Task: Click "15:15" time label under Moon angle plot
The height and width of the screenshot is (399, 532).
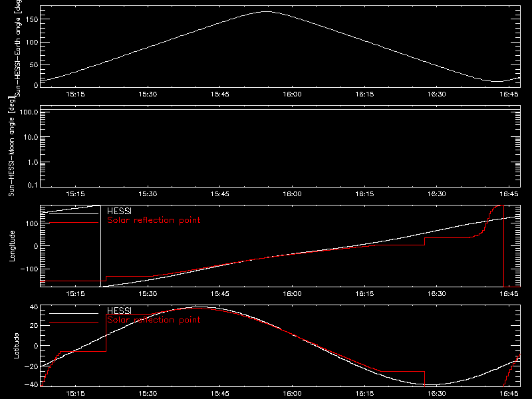Action: tap(75, 194)
